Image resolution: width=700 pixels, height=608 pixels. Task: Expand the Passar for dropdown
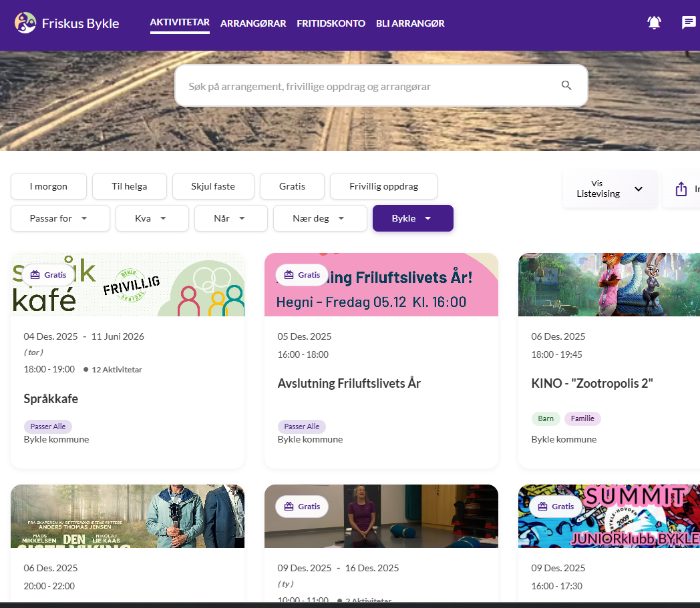pos(60,218)
